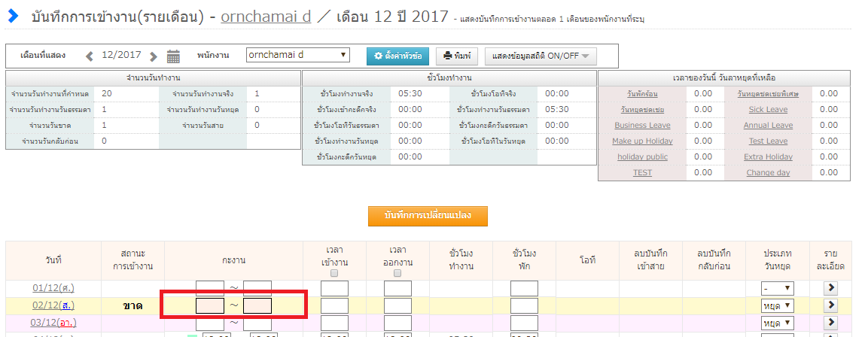Screen dimensions: 868x337
Task: Click the orange save changes button
Action: click(428, 215)
